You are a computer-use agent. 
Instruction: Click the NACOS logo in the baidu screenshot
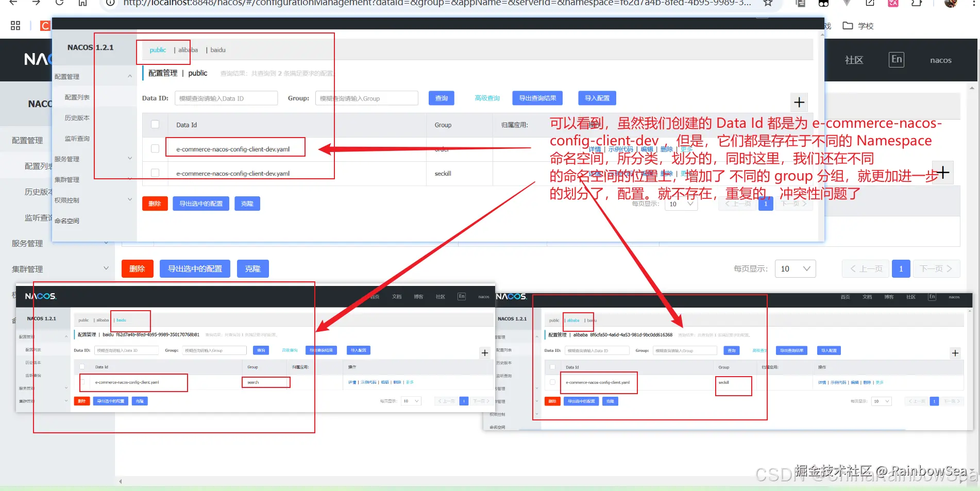(41, 296)
